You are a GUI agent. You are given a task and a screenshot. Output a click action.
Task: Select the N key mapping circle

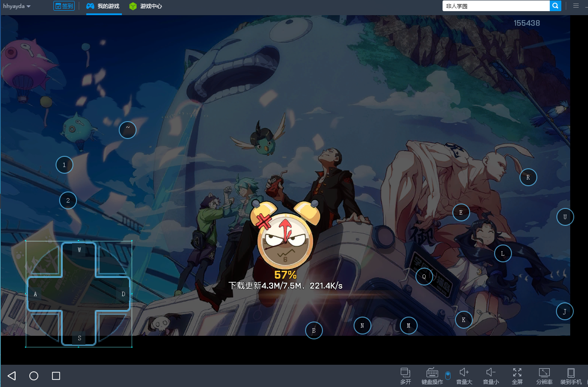pyautogui.click(x=362, y=326)
